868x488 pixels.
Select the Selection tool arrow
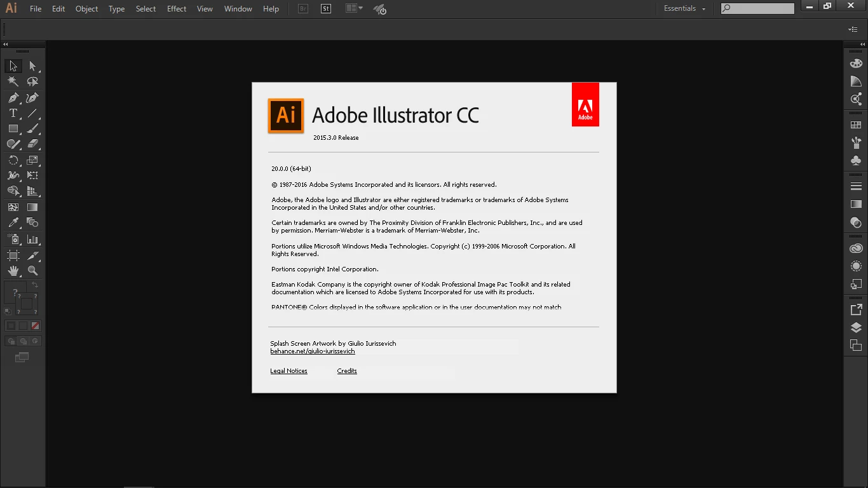pyautogui.click(x=13, y=66)
